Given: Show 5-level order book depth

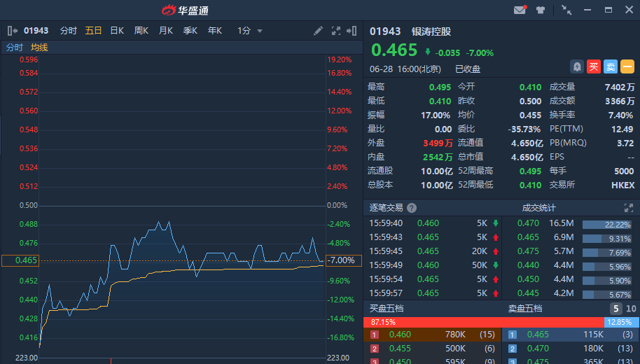Looking at the screenshot, I should pyautogui.click(x=616, y=309).
